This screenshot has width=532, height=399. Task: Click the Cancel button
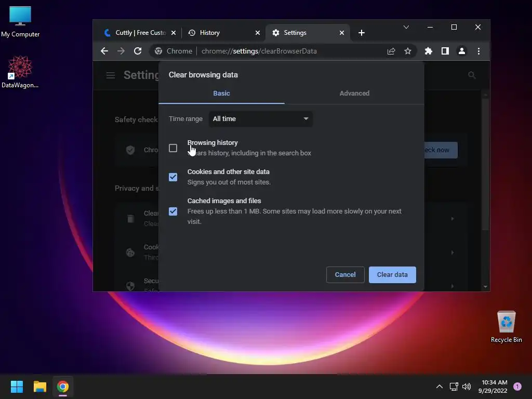point(345,275)
